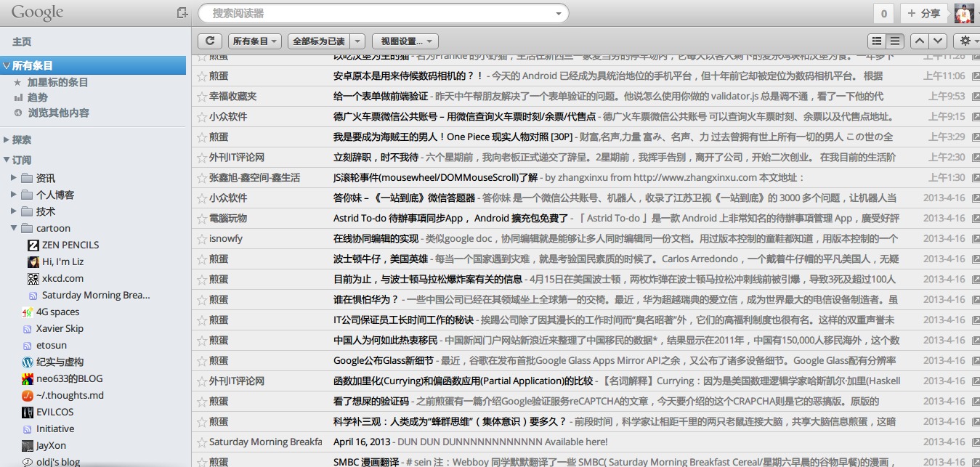Open article 波士顿牛仔，美国英雄
The width and height of the screenshot is (980, 467).
point(381,259)
